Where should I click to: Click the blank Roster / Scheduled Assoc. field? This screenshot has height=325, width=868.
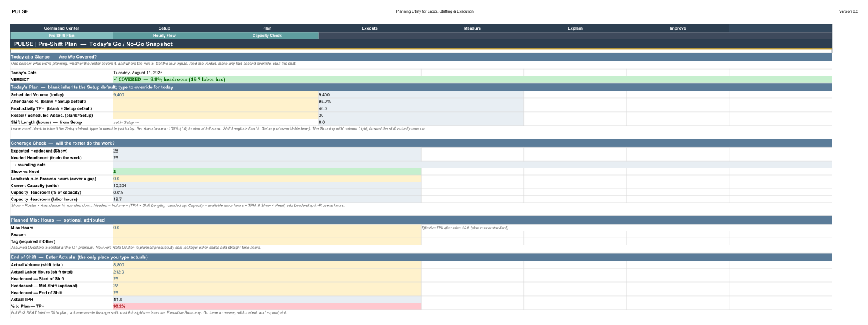click(215, 115)
